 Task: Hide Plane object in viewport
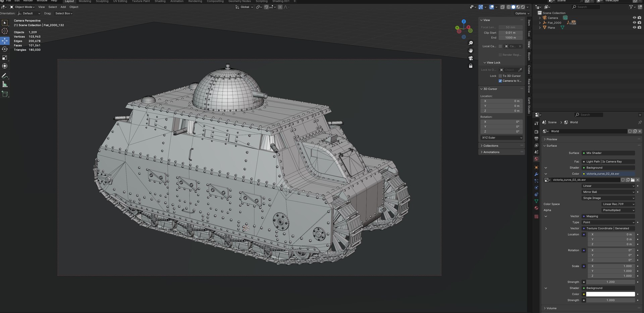point(634,28)
